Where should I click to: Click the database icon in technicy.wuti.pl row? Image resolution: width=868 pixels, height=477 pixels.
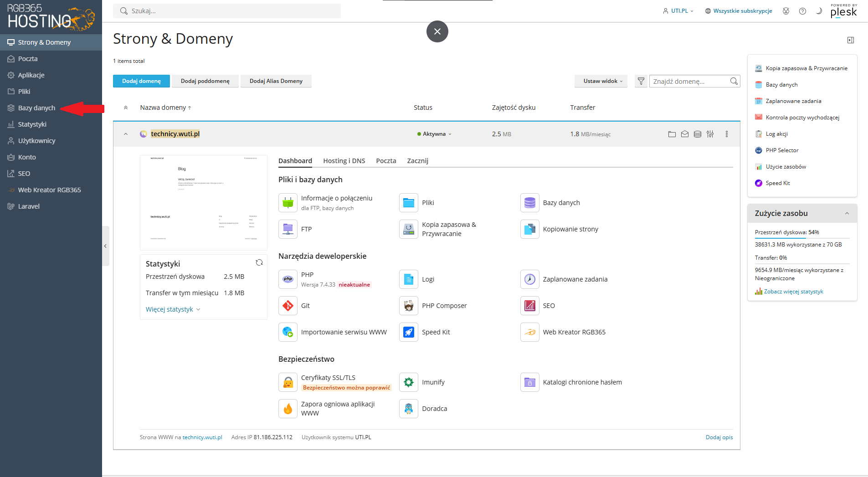pyautogui.click(x=698, y=134)
